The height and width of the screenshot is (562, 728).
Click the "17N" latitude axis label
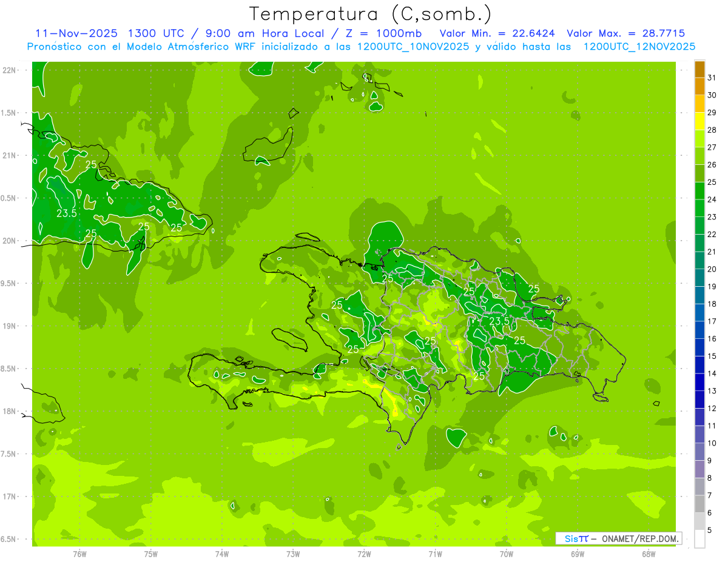tap(10, 497)
